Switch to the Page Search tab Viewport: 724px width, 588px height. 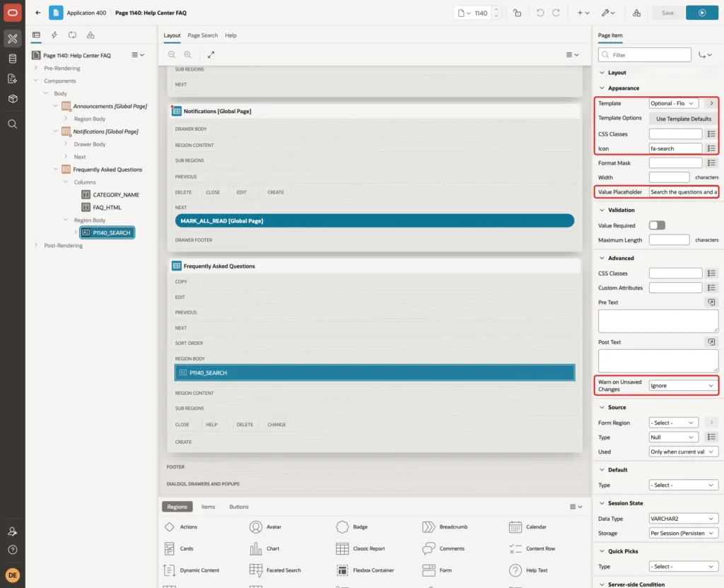click(x=202, y=35)
